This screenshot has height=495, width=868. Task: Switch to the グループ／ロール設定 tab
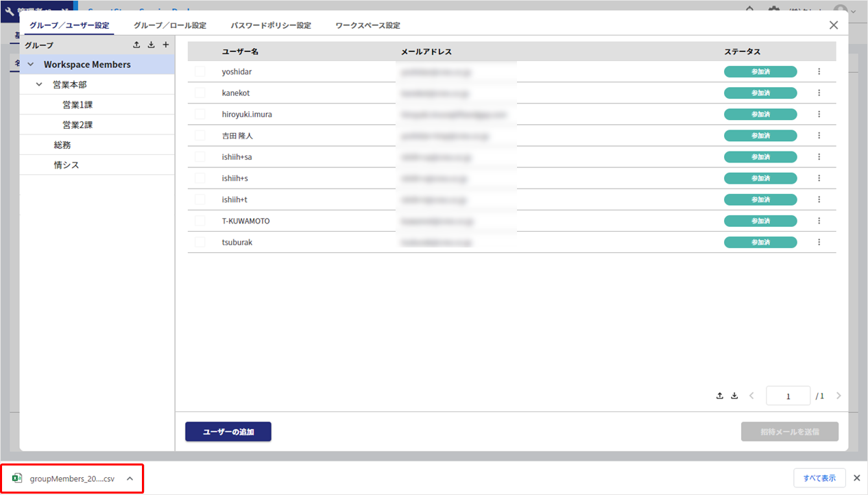click(x=170, y=25)
